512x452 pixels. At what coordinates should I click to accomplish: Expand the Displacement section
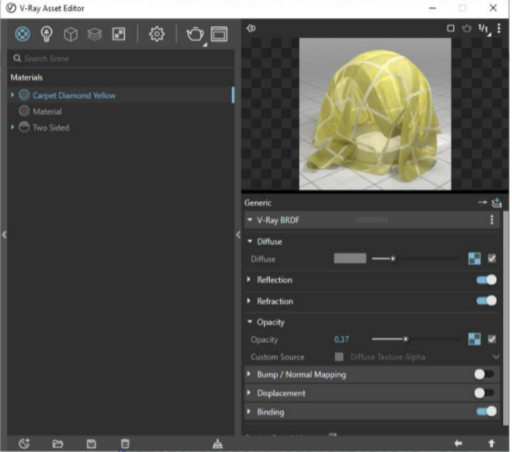[x=249, y=393]
